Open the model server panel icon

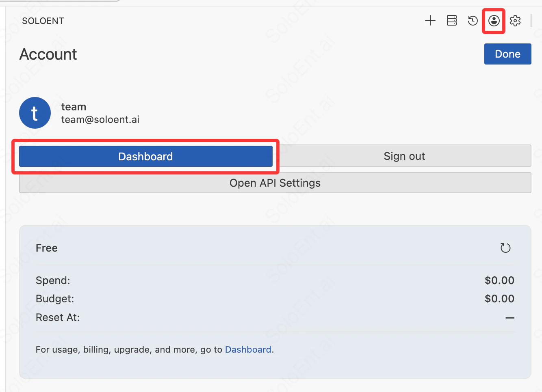(451, 20)
